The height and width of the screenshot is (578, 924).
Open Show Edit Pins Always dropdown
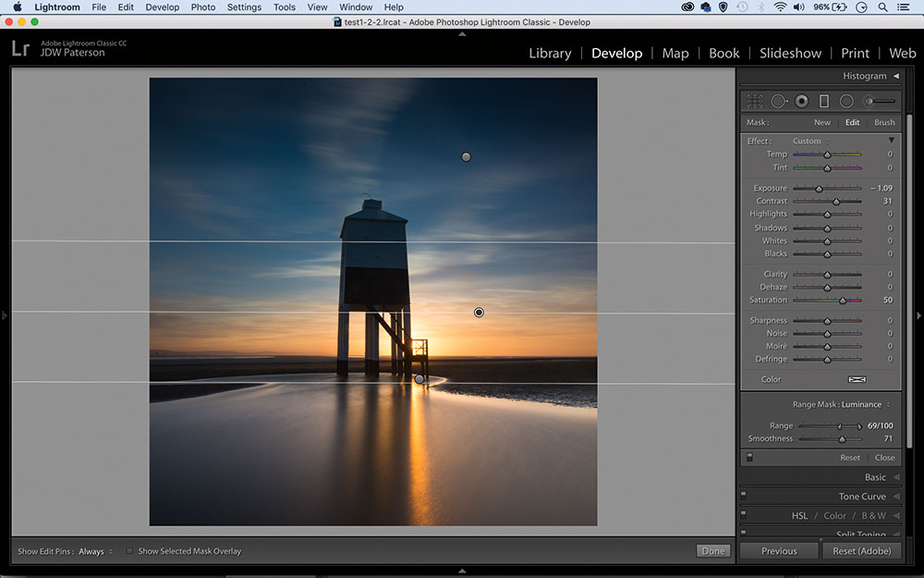tap(95, 551)
